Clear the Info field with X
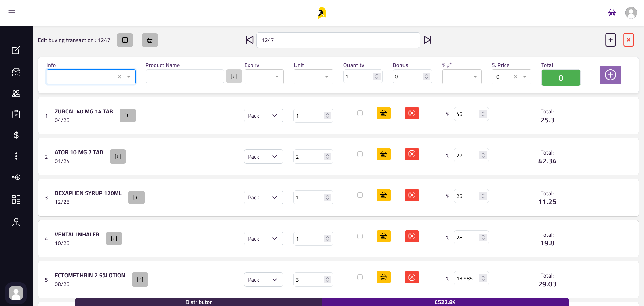Image resolution: width=644 pixels, height=306 pixels. tap(119, 77)
